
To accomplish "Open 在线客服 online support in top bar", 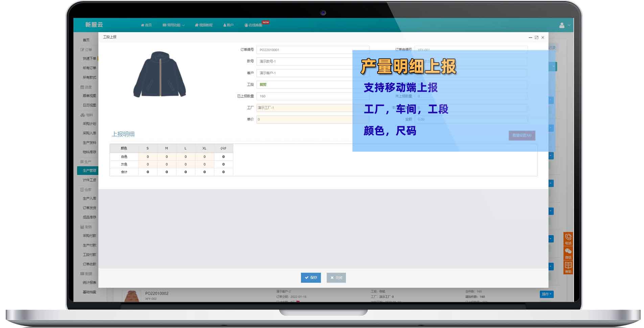I will click(x=253, y=25).
